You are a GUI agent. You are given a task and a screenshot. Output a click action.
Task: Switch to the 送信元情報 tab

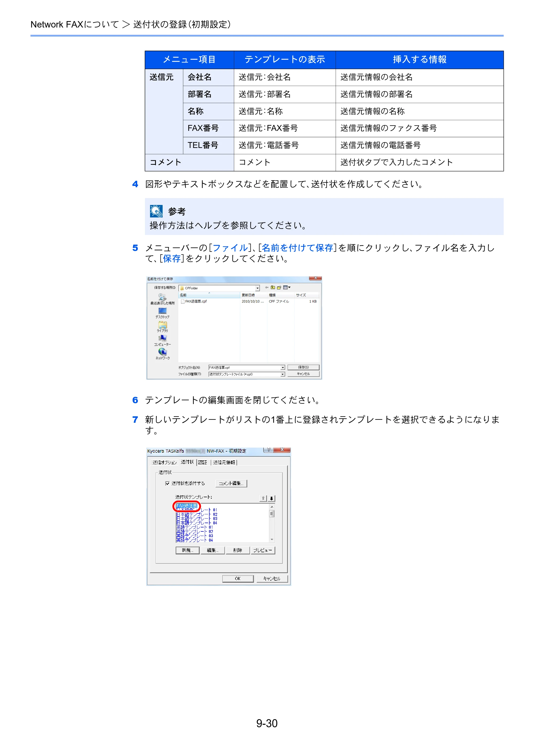click(224, 463)
